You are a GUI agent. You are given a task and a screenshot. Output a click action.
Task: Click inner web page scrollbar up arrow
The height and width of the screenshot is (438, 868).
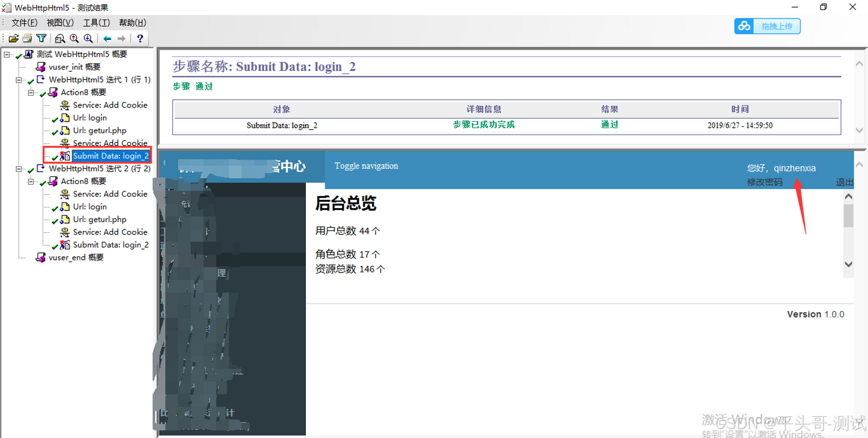pyautogui.click(x=849, y=197)
